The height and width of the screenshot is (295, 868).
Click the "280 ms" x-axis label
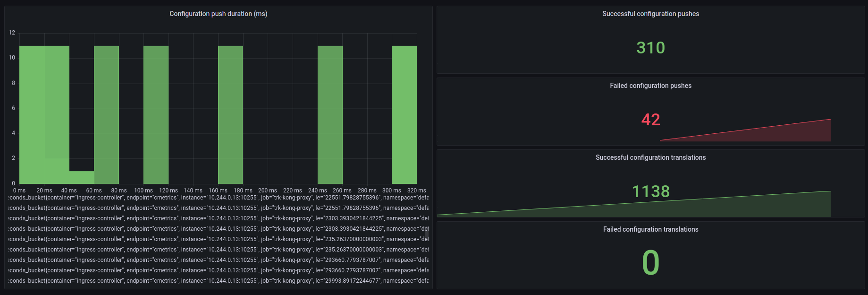[x=367, y=191]
